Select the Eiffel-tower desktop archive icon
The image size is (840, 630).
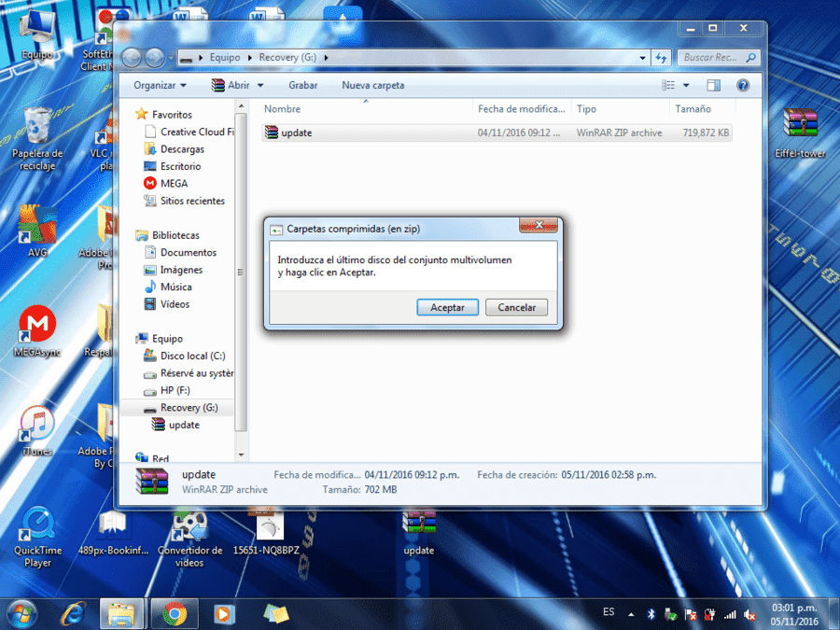[799, 133]
